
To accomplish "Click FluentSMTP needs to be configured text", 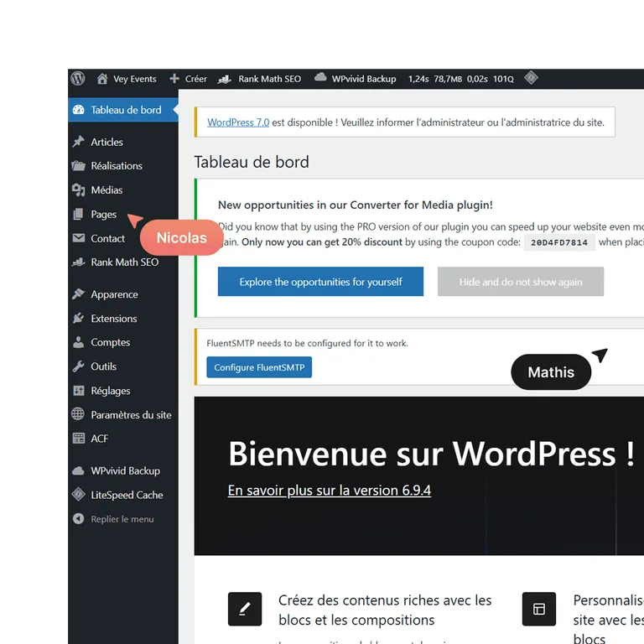I will (x=307, y=343).
